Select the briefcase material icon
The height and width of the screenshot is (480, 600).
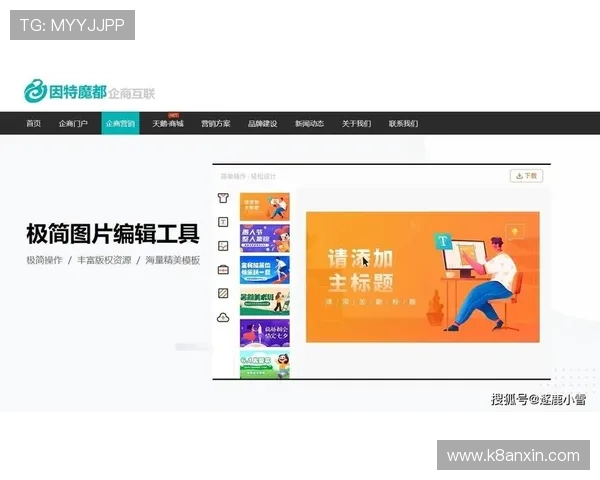click(x=223, y=269)
